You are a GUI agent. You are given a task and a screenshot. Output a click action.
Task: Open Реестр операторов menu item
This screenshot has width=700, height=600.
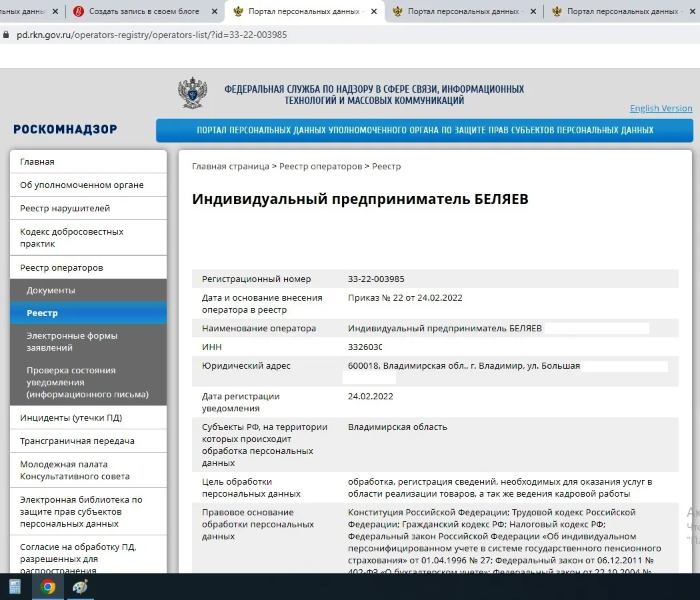point(89,267)
